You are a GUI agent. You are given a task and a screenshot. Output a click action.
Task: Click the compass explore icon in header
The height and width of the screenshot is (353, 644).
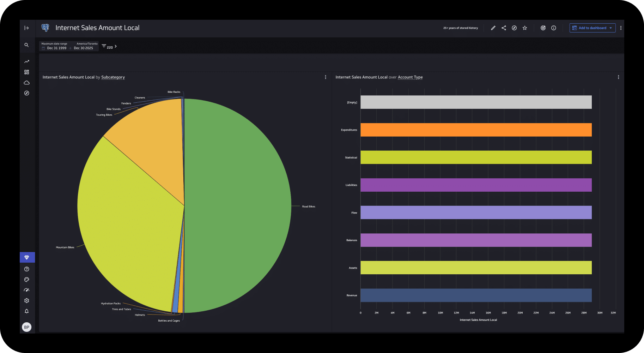pyautogui.click(x=514, y=28)
